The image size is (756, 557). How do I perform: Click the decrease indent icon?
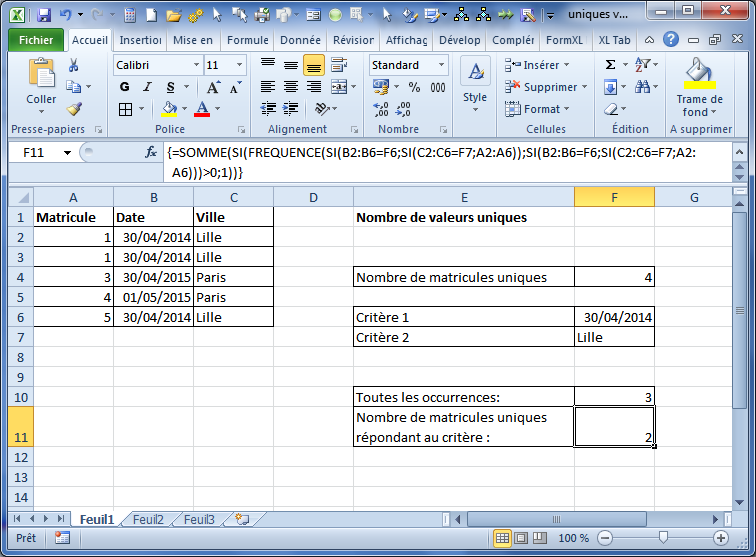pos(268,109)
